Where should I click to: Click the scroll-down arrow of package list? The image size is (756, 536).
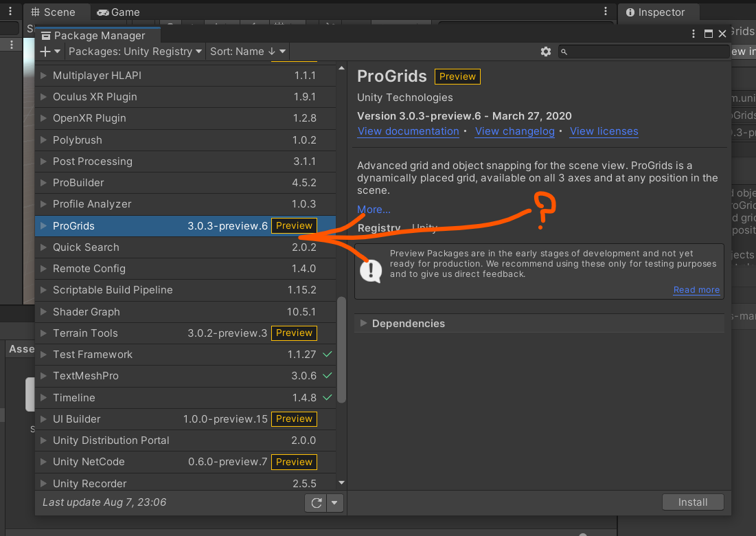(341, 483)
